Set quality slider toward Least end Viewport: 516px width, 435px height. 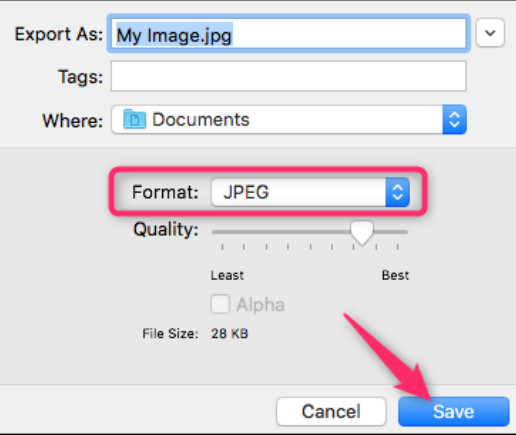tap(222, 232)
